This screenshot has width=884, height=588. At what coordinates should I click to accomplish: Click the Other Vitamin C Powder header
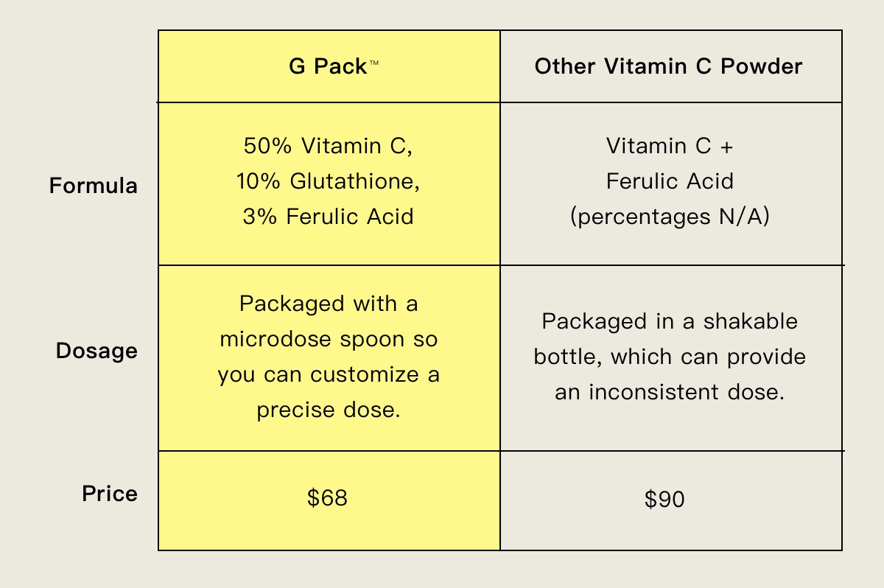668,66
